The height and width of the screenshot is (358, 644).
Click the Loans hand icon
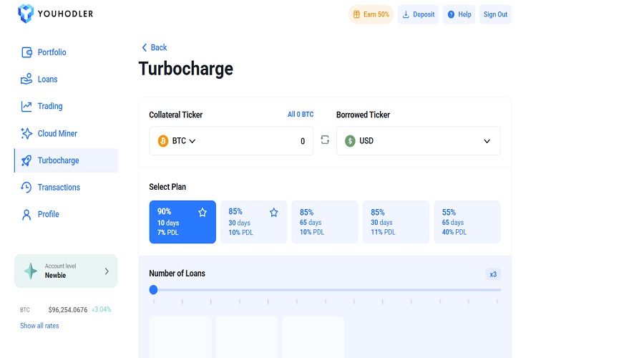click(26, 79)
